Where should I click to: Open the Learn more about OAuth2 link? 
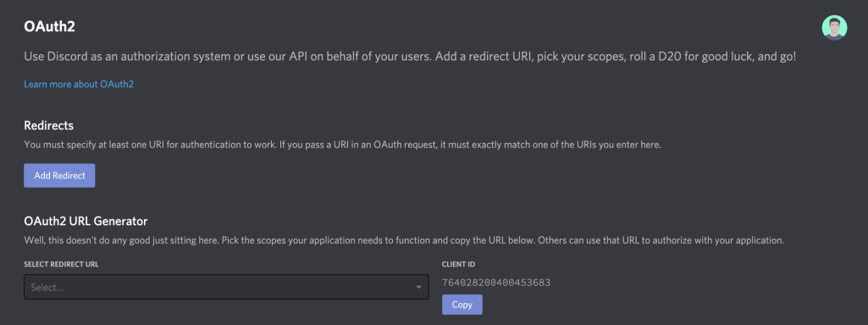(x=79, y=84)
